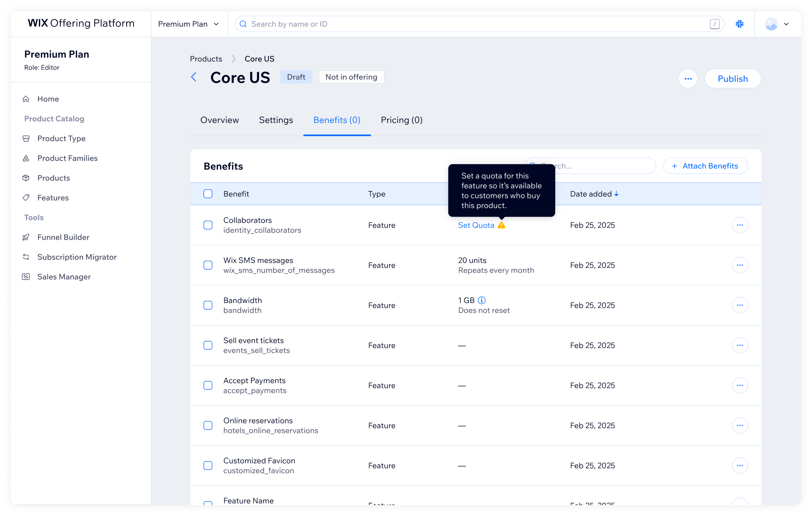Focus the Search by name or ID field

coord(479,24)
